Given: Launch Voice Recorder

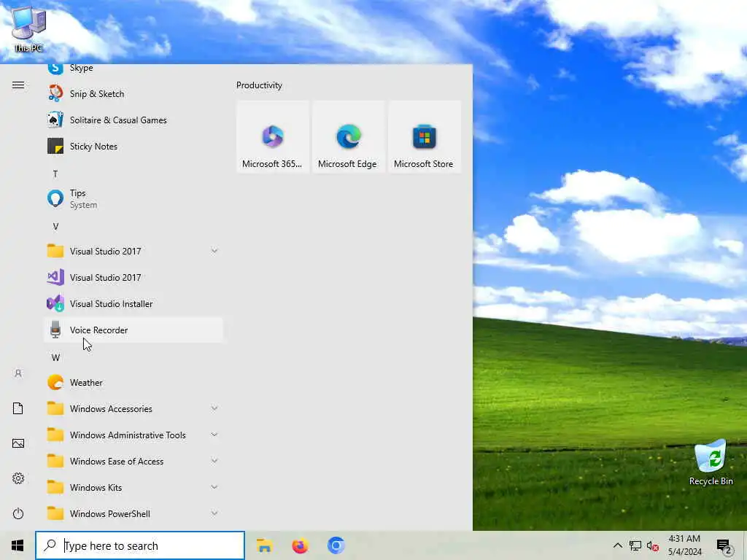Looking at the screenshot, I should click(133, 330).
